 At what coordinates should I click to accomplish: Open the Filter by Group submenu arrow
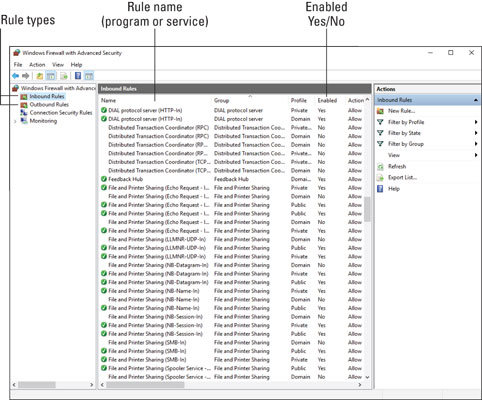click(x=476, y=144)
